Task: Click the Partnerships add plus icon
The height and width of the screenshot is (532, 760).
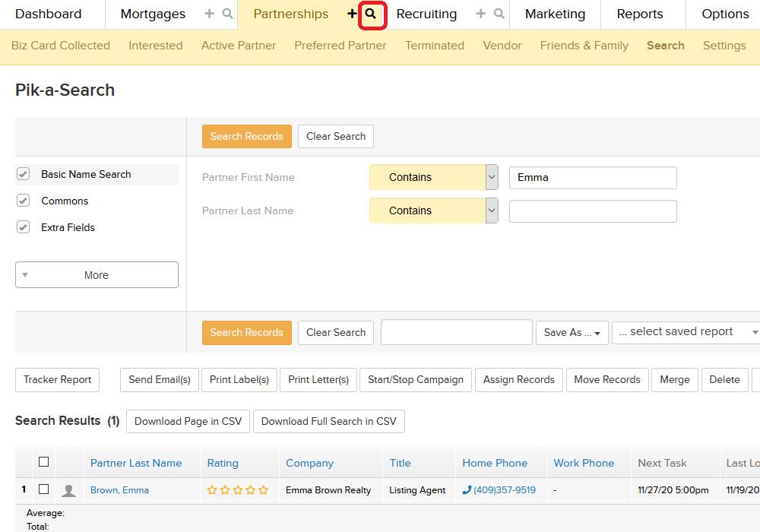Action: pyautogui.click(x=352, y=14)
